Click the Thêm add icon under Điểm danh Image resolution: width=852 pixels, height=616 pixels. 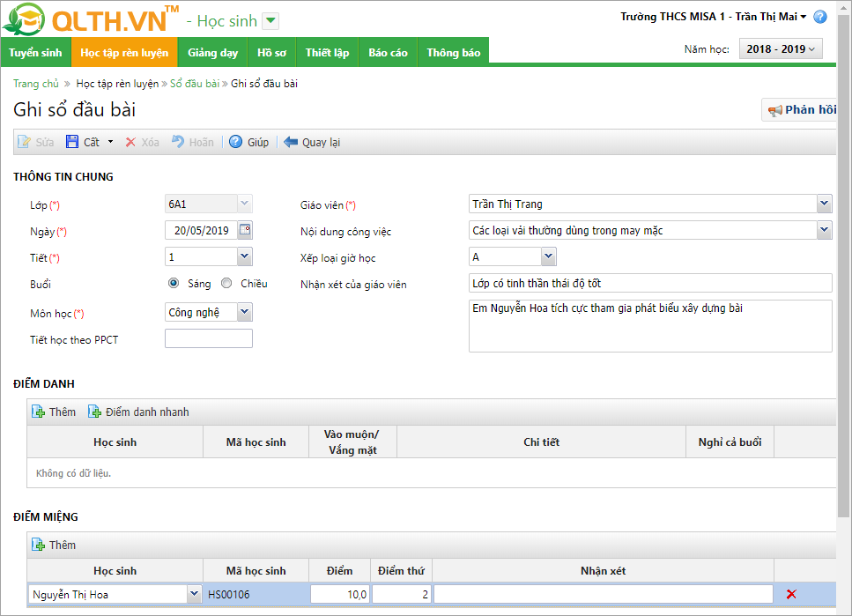coord(38,412)
